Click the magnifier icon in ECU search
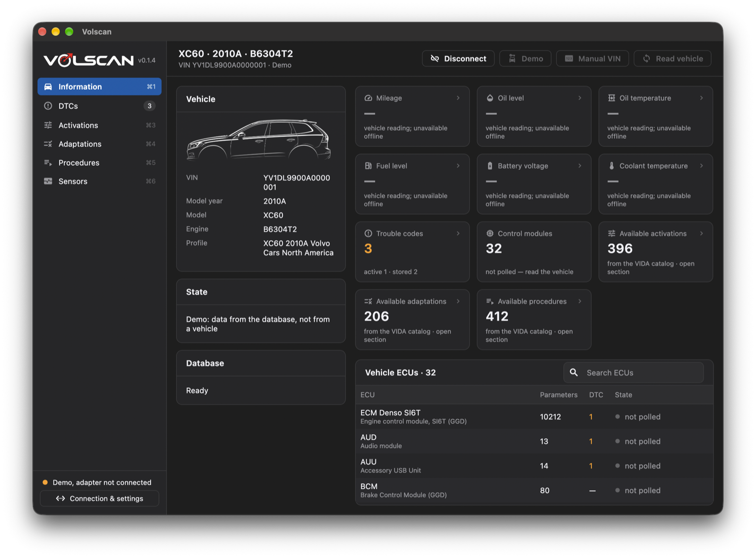 click(574, 372)
